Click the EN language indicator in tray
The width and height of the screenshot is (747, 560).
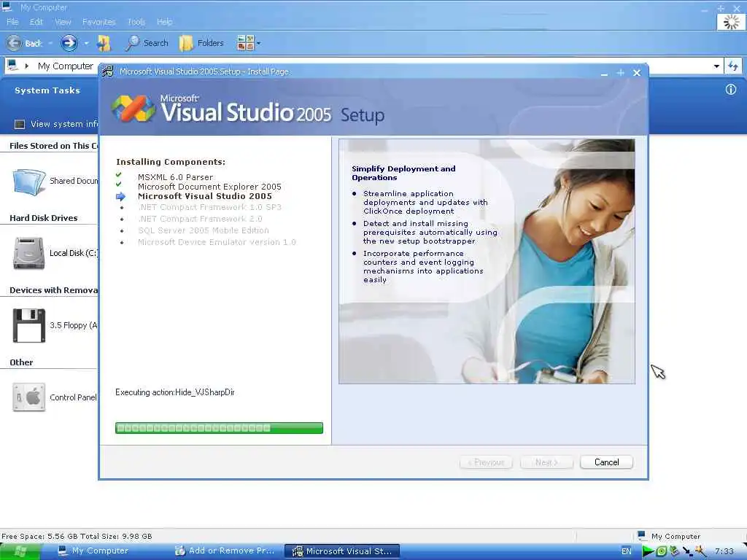627,551
